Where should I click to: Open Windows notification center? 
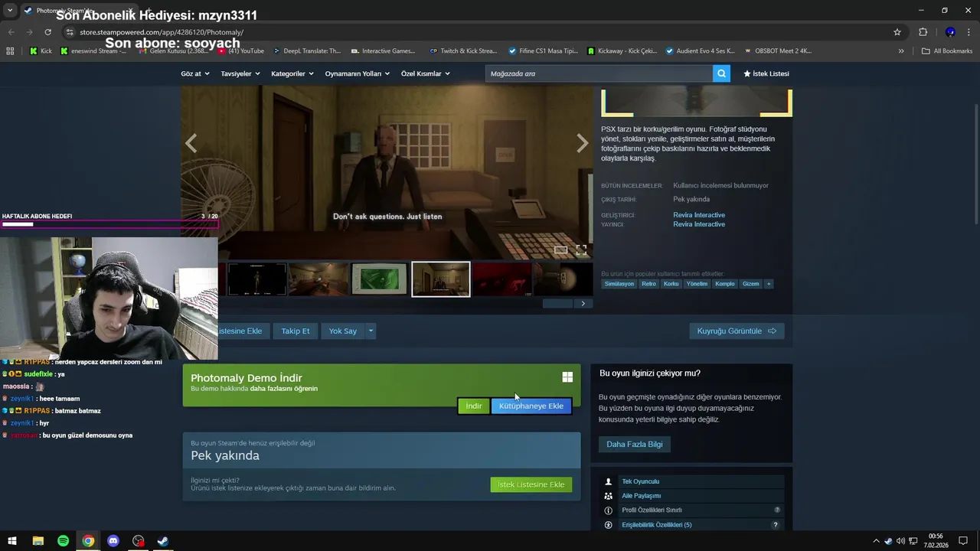[x=963, y=541]
